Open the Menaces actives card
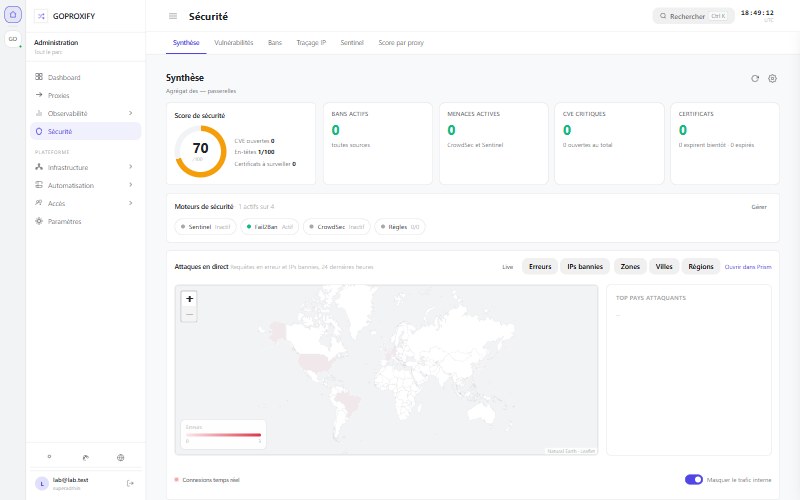This screenshot has width=800, height=500. (494, 143)
